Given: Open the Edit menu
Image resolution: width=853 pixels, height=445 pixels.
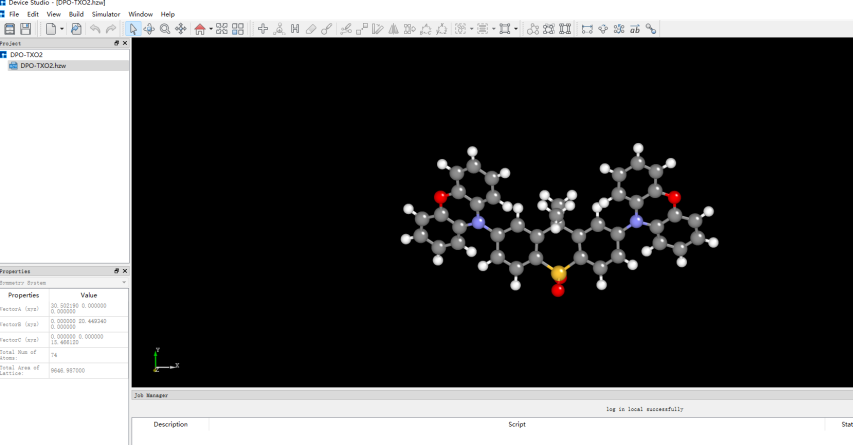Looking at the screenshot, I should click(33, 14).
